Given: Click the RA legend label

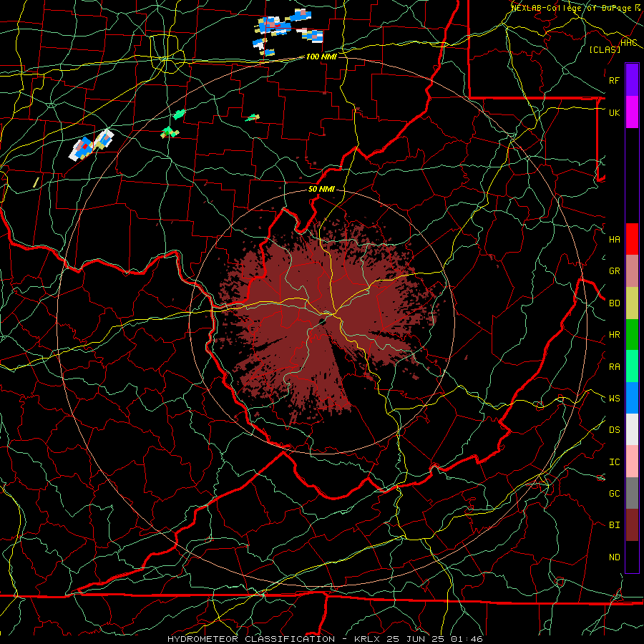Looking at the screenshot, I should pyautogui.click(x=614, y=367).
